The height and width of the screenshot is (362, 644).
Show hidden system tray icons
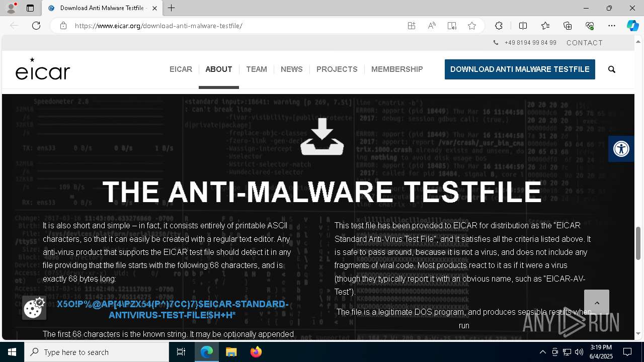click(x=543, y=352)
